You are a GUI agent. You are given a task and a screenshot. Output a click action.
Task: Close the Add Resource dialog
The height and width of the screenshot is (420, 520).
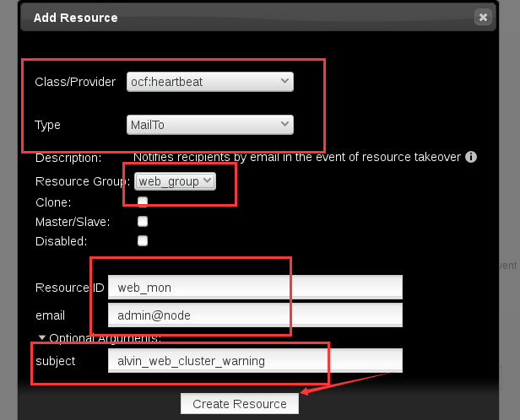(483, 17)
